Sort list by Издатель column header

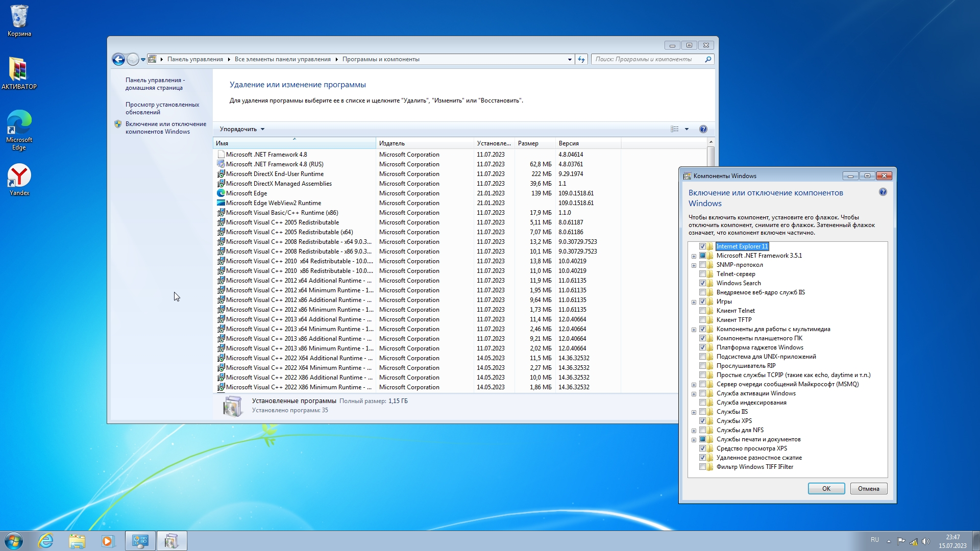391,143
